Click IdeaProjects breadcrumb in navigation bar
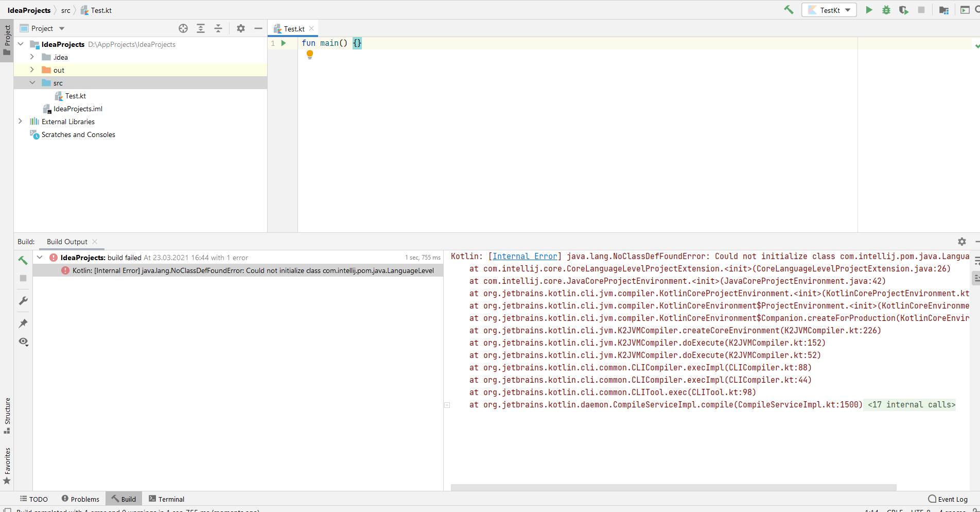Image resolution: width=980 pixels, height=512 pixels. 29,10
